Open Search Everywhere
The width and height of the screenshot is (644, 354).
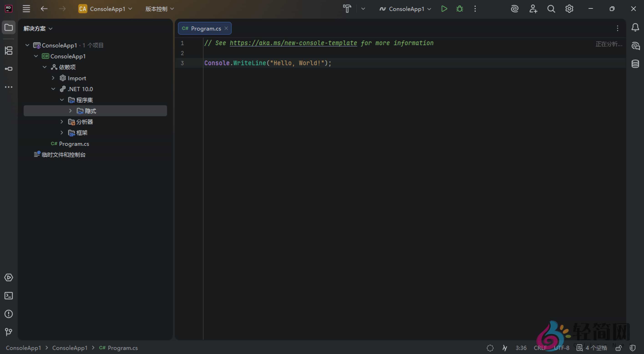point(551,8)
